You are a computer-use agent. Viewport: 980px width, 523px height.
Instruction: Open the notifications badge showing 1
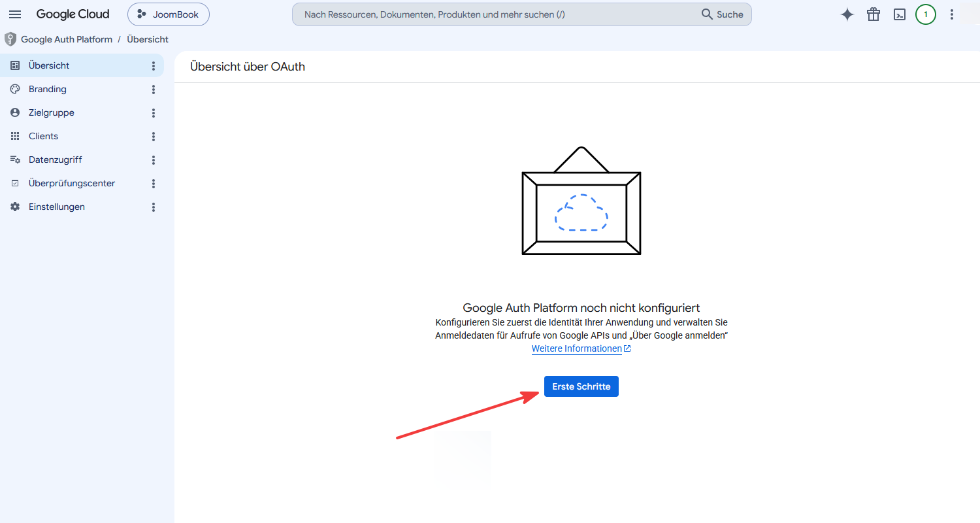(x=926, y=14)
